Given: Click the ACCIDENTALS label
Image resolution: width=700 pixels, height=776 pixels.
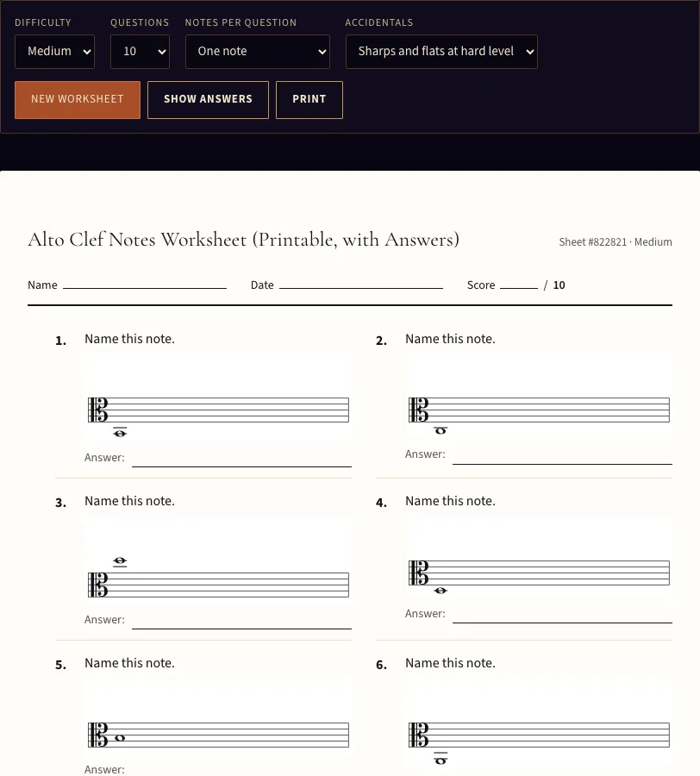Looking at the screenshot, I should (x=379, y=22).
